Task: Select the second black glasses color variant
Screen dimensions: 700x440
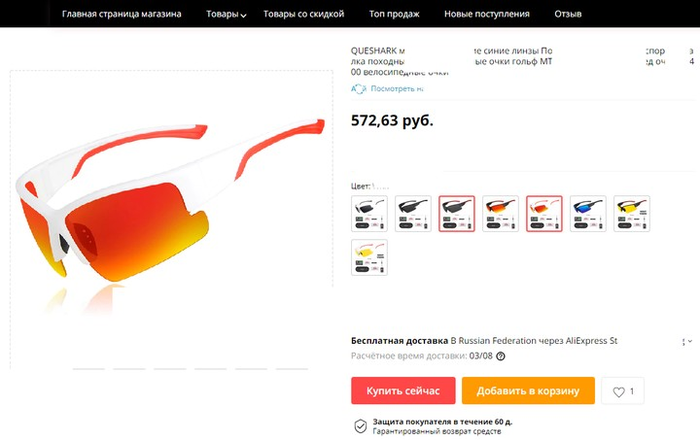Action: 413,214
